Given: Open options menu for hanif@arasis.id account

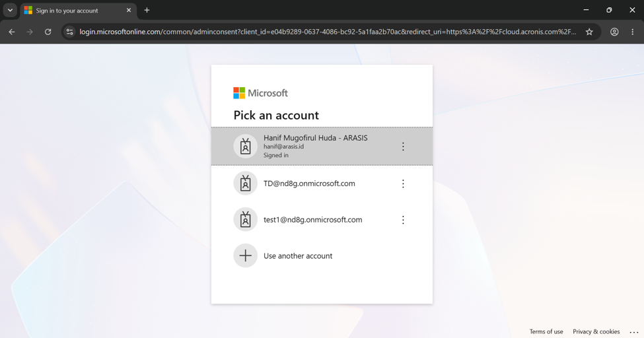Looking at the screenshot, I should coord(403,147).
